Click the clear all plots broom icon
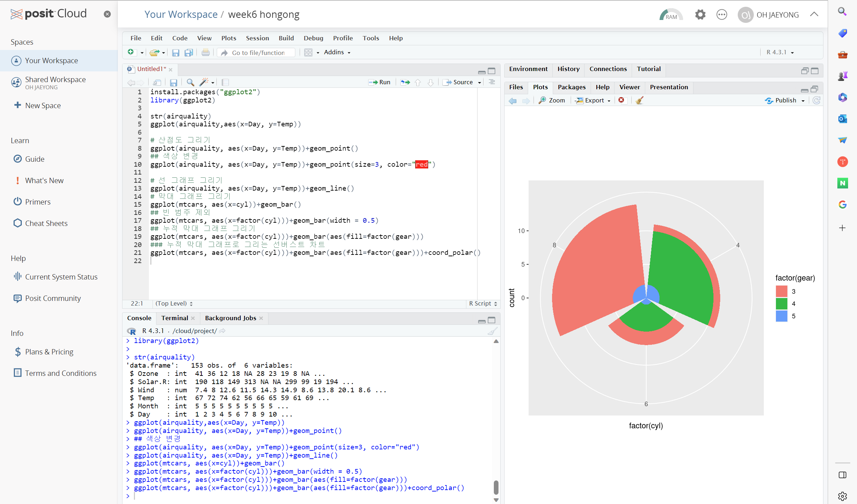 pos(639,100)
